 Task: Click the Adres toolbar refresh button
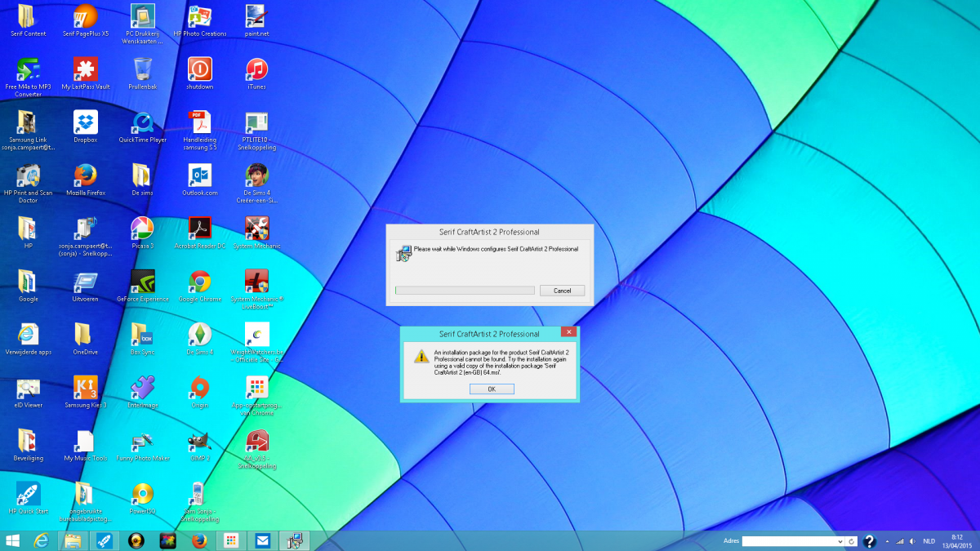click(x=852, y=541)
